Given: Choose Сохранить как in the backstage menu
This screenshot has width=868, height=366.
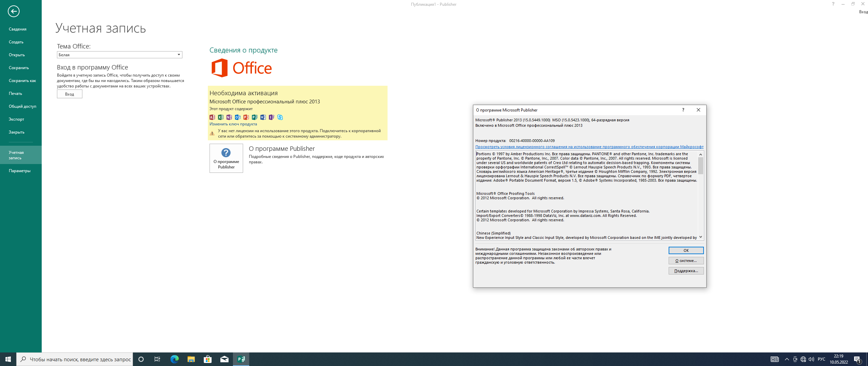Looking at the screenshot, I should [x=21, y=81].
